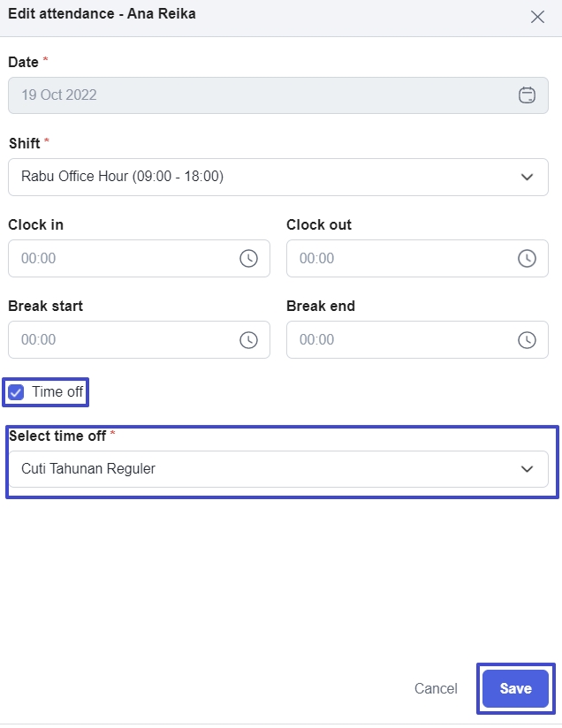
Task: Click the Time off label text
Action: pos(57,392)
